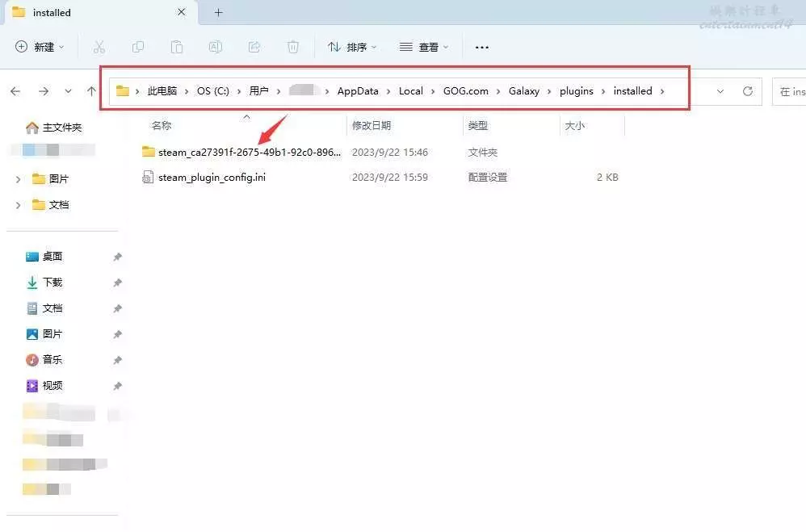Refresh the current folder view
The width and height of the screenshot is (806, 532).
(748, 91)
